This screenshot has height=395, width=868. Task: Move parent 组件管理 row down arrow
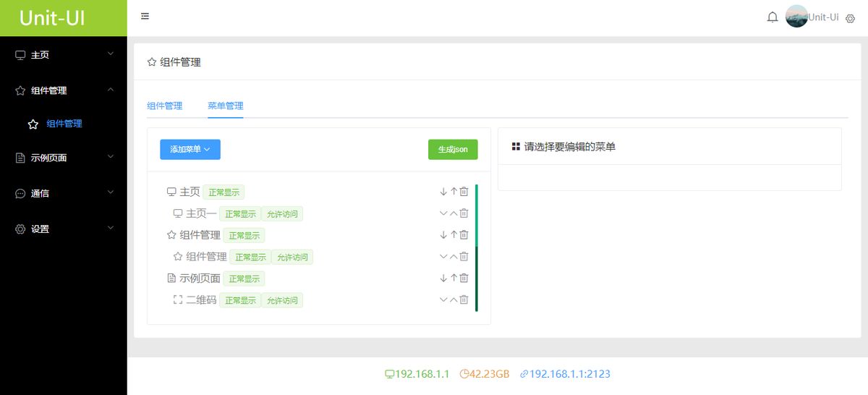coord(443,235)
